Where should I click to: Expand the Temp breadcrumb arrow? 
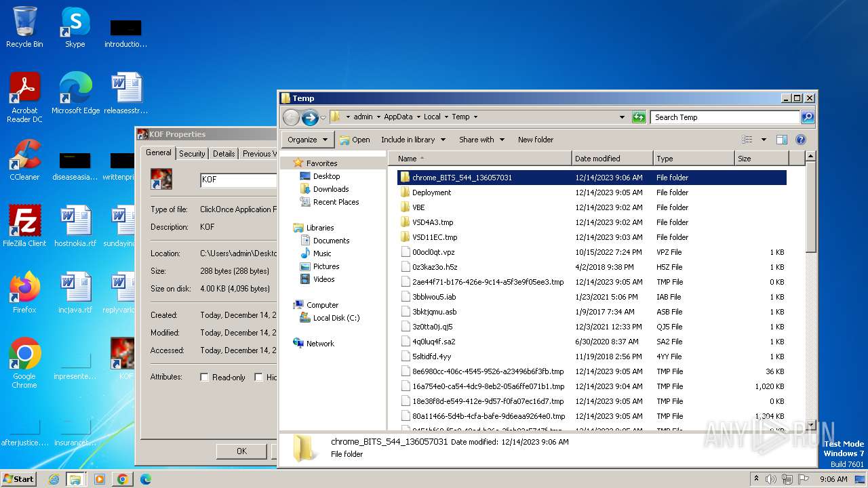(475, 117)
